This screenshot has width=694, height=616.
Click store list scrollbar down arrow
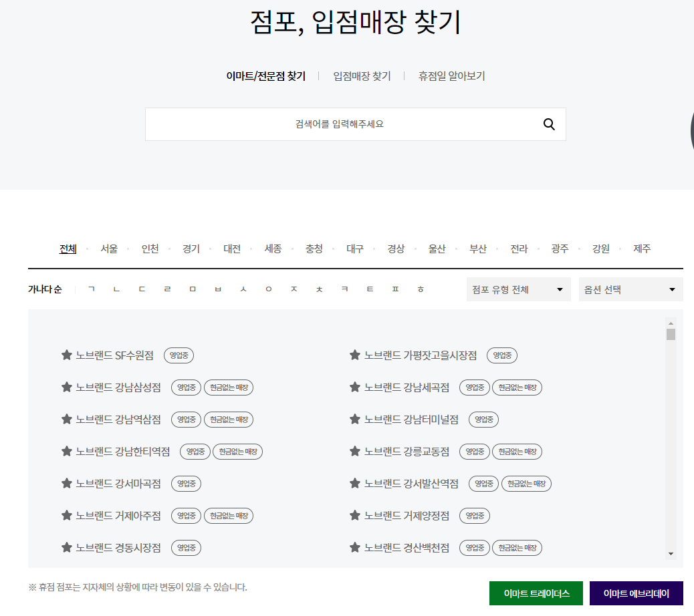tap(671, 554)
